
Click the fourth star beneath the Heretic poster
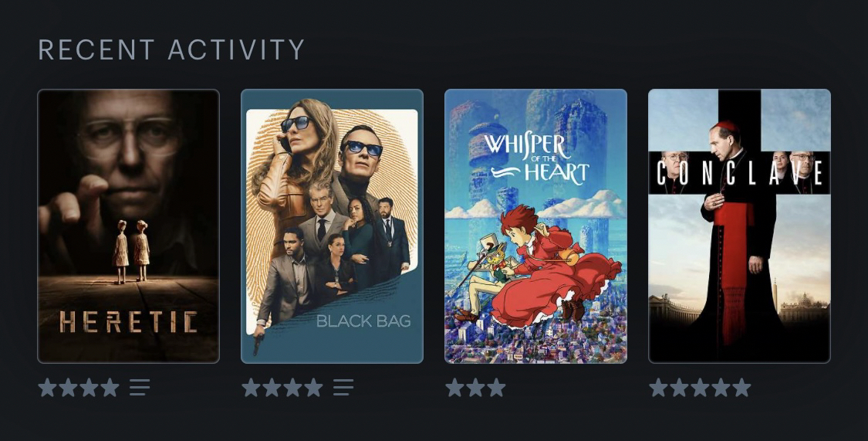click(x=110, y=387)
